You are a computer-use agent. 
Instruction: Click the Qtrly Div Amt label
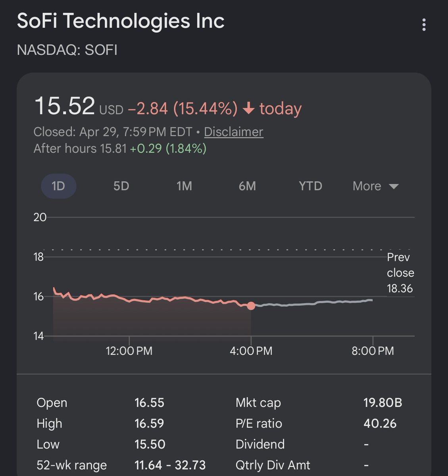[273, 465]
